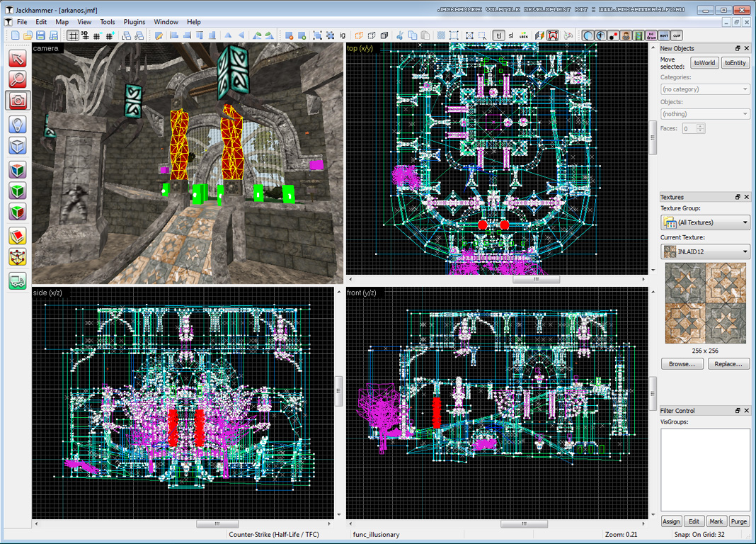
Task: Open the Texture Application tool
Action: click(x=18, y=170)
